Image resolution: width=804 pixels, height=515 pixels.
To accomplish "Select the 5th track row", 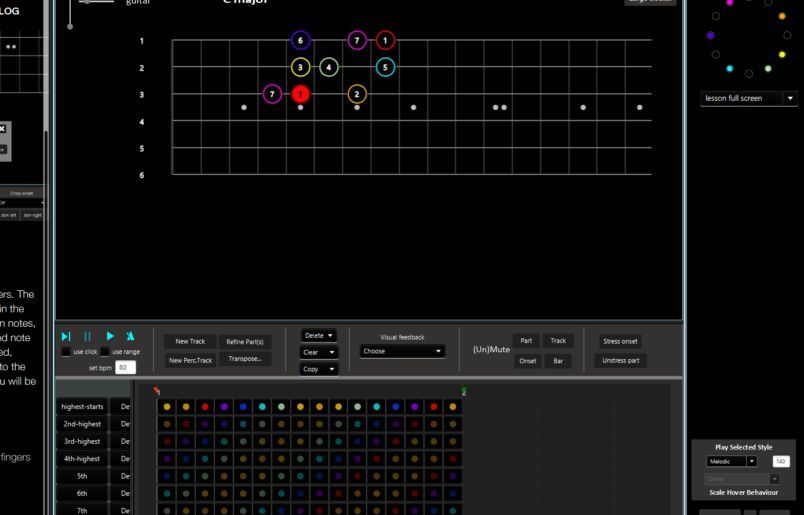I will [82, 477].
